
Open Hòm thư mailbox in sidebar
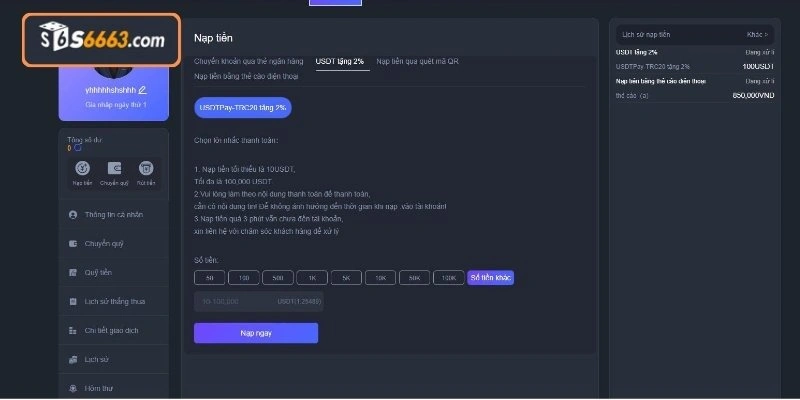pos(99,388)
